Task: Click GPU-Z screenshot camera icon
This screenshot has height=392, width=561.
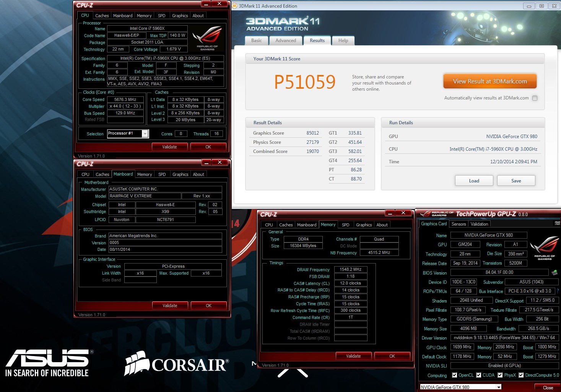Action: pos(557,223)
